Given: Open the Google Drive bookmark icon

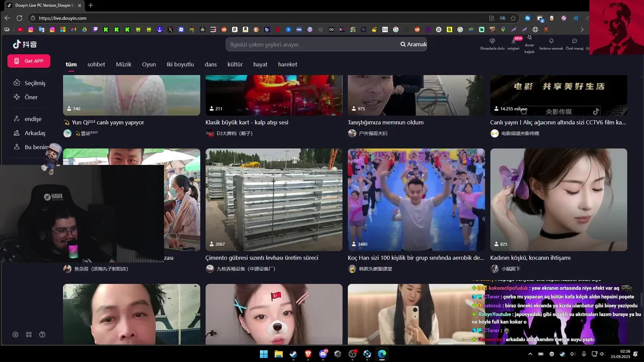Looking at the screenshot, I should click(84, 30).
